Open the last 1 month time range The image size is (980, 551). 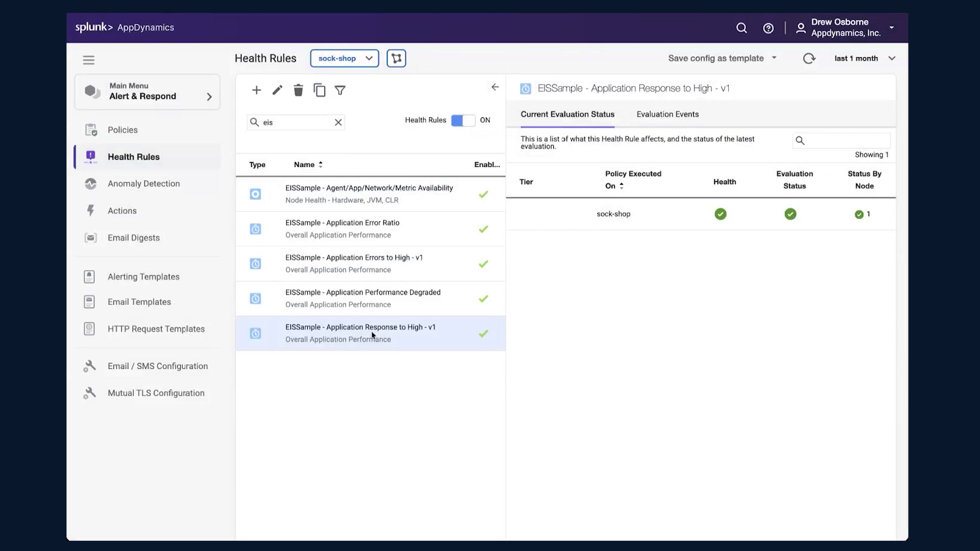[x=865, y=58]
